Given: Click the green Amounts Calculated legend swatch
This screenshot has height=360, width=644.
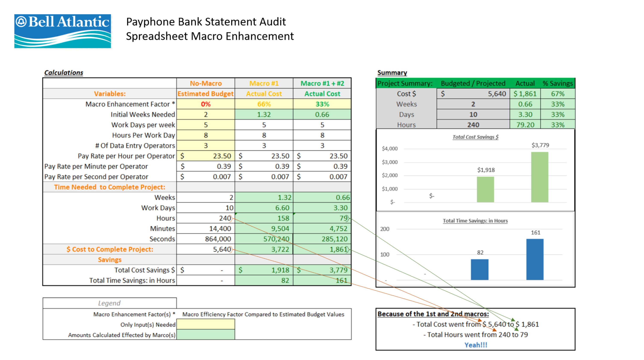Looking at the screenshot, I should pyautogui.click(x=206, y=335).
